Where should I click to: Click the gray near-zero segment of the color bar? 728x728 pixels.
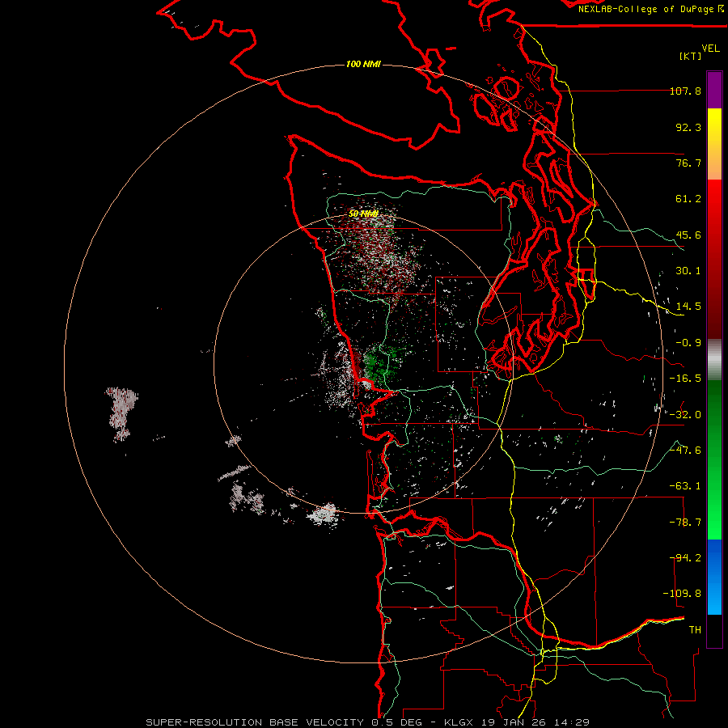(x=714, y=360)
